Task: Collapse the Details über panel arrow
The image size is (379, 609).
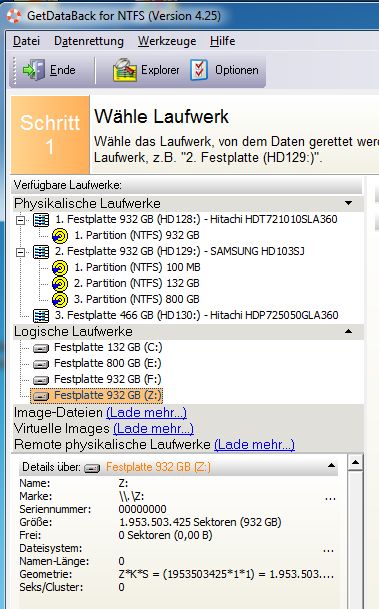Action: click(x=331, y=465)
